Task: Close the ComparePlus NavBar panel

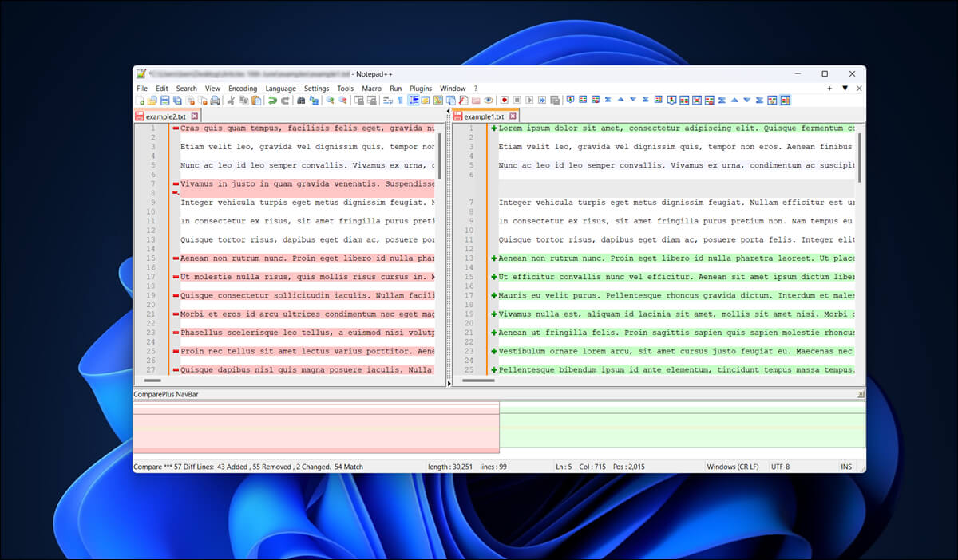Action: click(x=861, y=394)
